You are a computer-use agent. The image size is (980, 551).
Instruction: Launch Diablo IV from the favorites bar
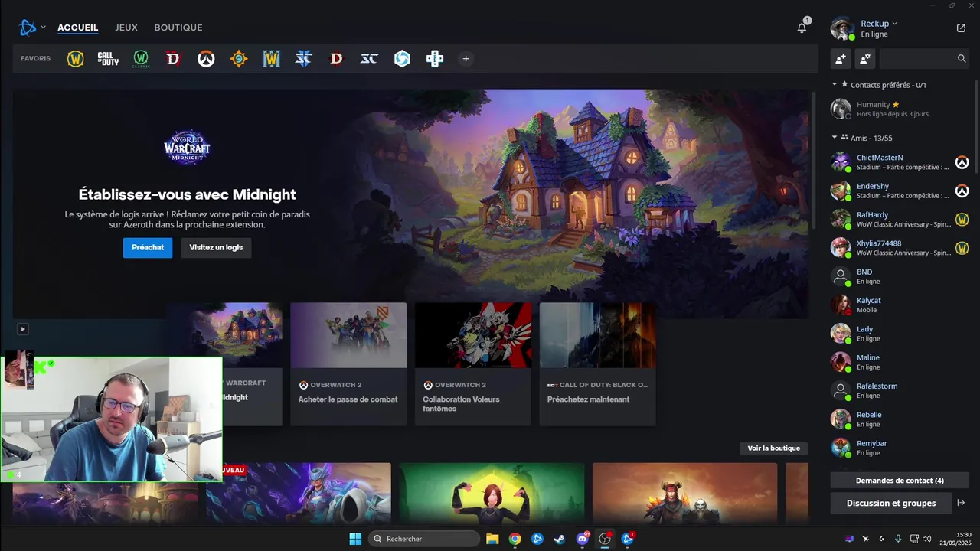174,59
